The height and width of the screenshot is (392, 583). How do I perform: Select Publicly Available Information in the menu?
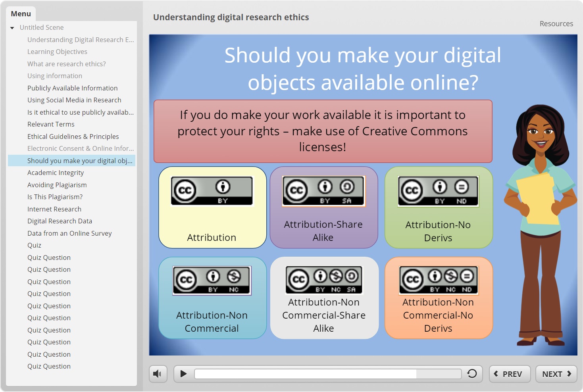[73, 88]
